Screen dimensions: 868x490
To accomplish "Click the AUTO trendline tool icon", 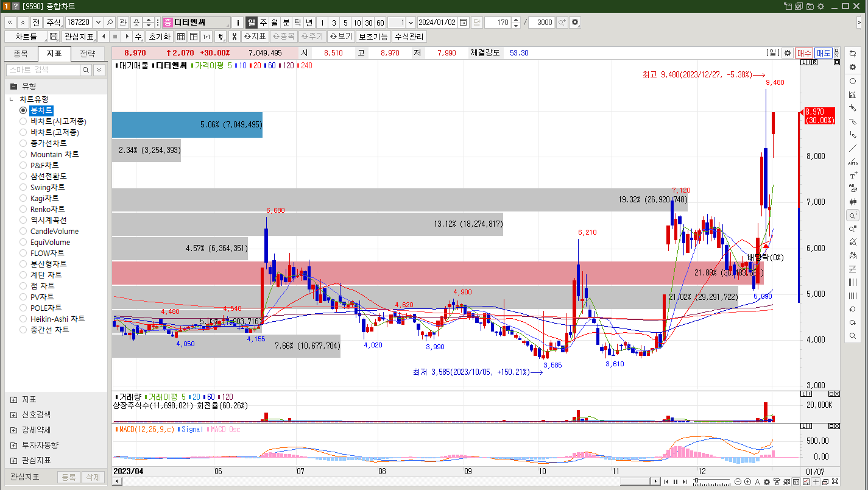I will coord(853,162).
